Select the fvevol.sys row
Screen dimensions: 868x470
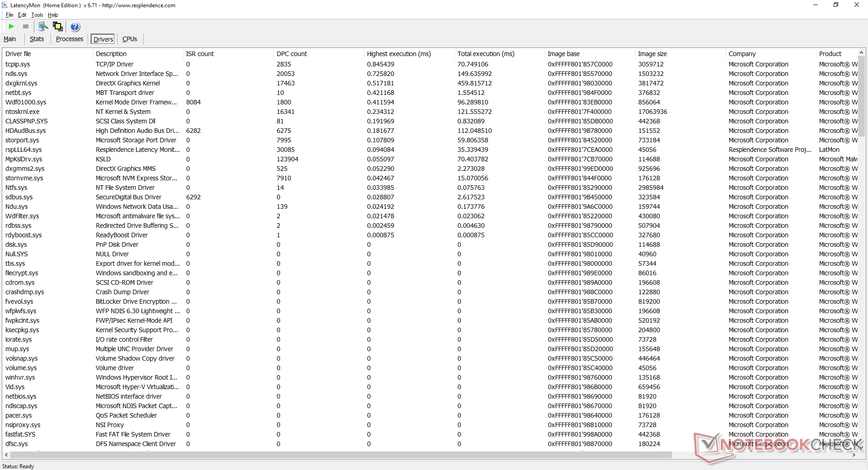tap(430, 301)
